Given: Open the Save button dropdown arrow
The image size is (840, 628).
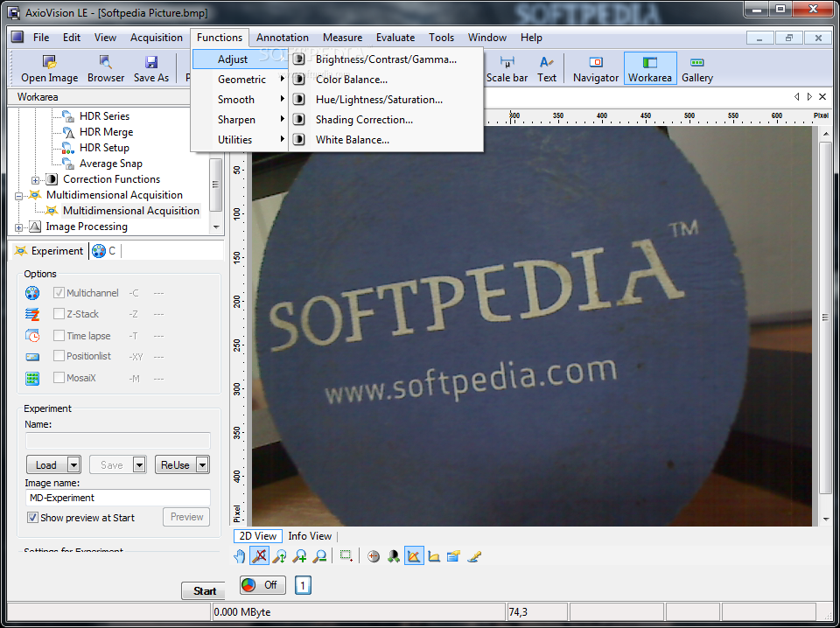Looking at the screenshot, I should (139, 464).
